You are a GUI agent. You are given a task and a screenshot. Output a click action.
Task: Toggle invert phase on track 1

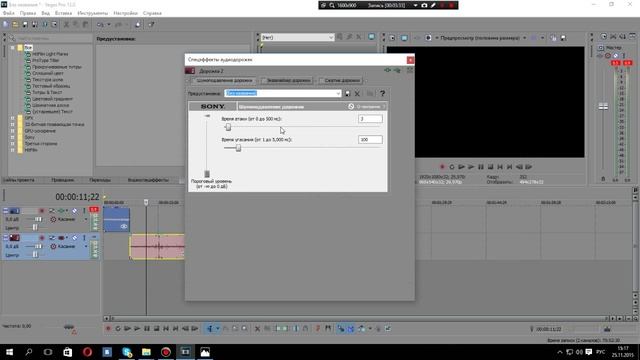point(52,211)
